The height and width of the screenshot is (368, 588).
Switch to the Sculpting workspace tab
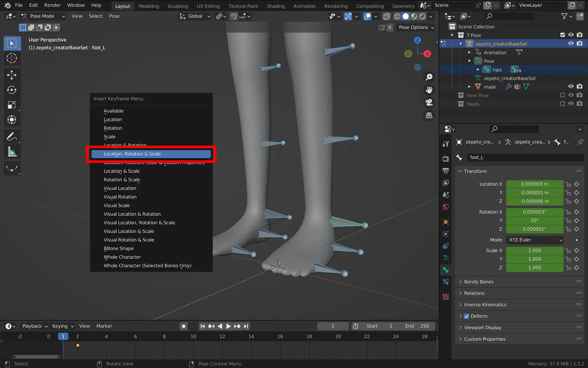178,6
